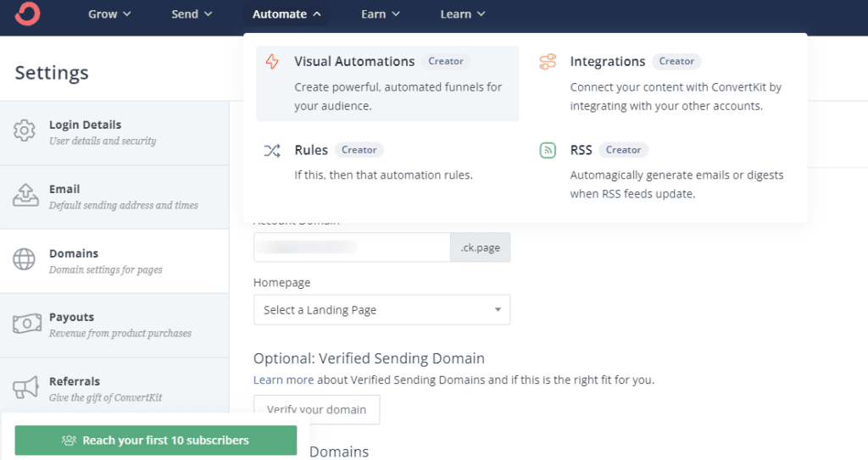This screenshot has height=460, width=868.
Task: Click 'Give the gift of ConvertKit' subtitle
Action: pos(106,397)
